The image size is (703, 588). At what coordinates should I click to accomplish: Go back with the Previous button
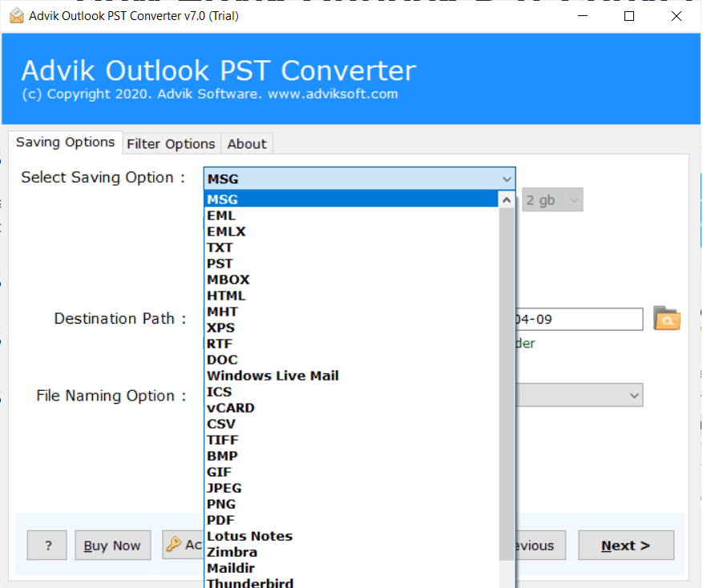pos(540,546)
